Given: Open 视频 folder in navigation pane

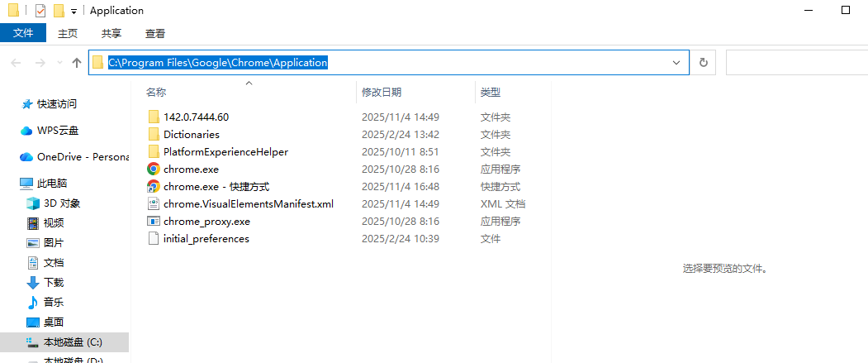Looking at the screenshot, I should click(x=54, y=222).
